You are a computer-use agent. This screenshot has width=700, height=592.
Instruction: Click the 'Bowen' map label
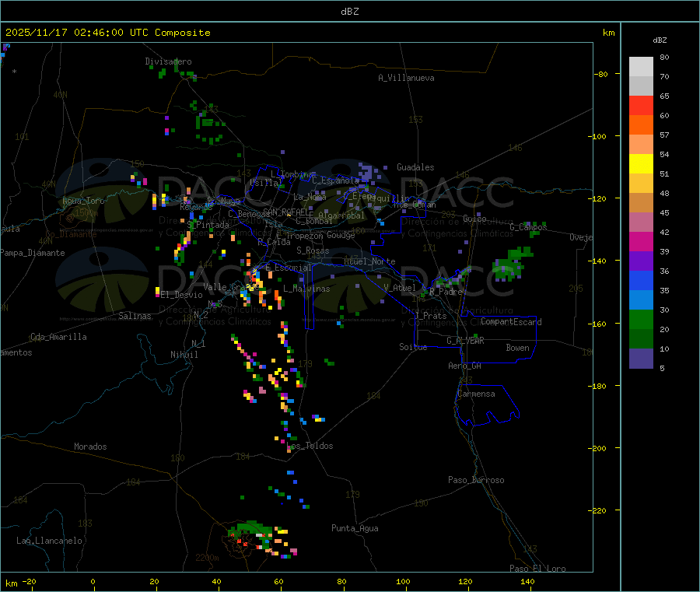pyautogui.click(x=518, y=348)
